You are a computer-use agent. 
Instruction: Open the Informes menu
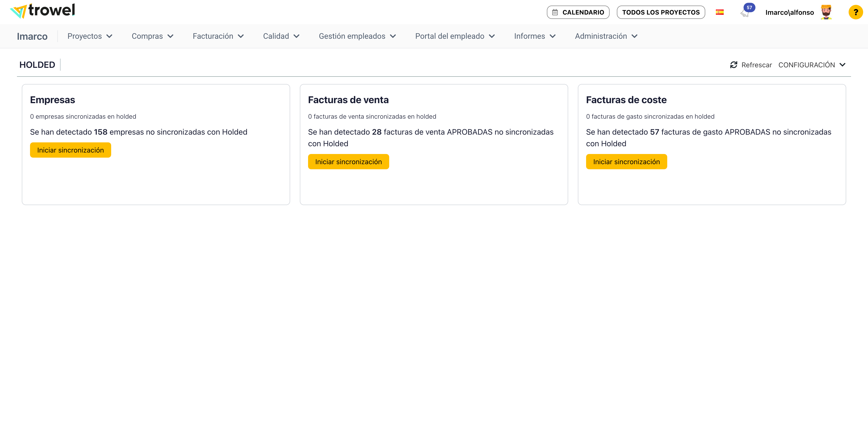pyautogui.click(x=535, y=36)
